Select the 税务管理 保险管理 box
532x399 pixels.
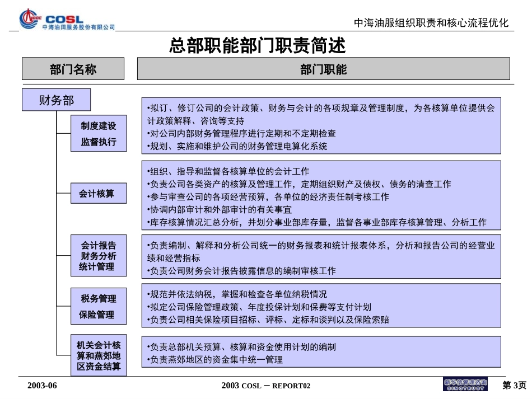coord(99,306)
